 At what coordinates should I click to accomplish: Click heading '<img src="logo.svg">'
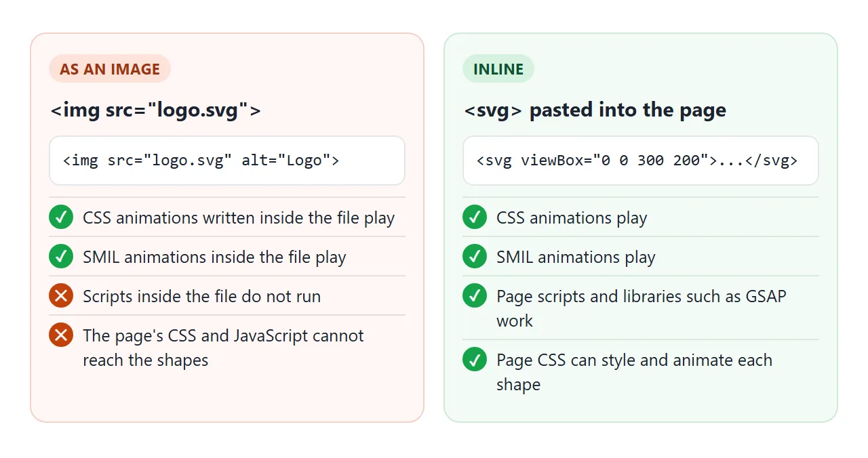pyautogui.click(x=156, y=110)
